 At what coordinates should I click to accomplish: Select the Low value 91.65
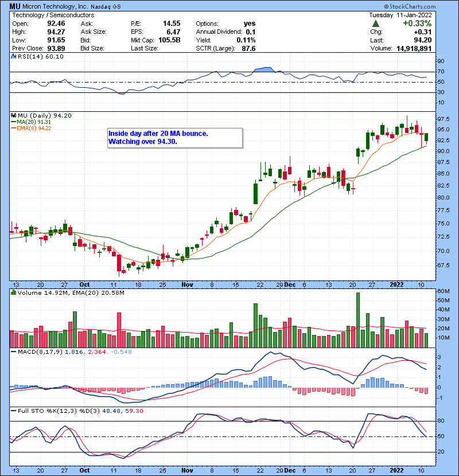(56, 40)
